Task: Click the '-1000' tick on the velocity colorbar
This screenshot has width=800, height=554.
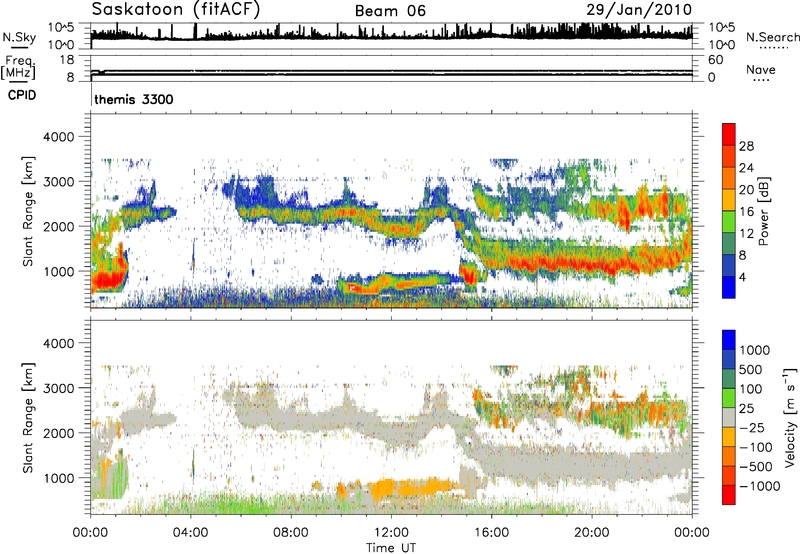Action: coord(760,486)
